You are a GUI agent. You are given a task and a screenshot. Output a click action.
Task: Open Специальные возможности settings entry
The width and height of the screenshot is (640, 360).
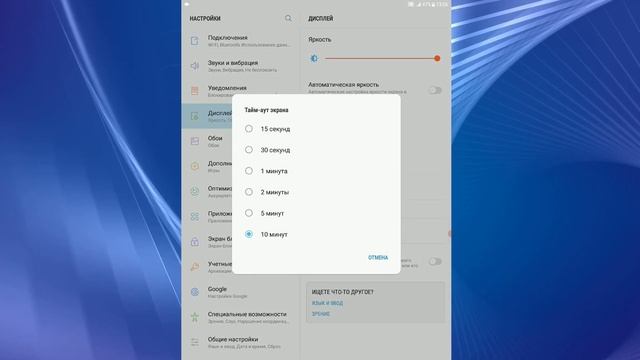[241, 317]
